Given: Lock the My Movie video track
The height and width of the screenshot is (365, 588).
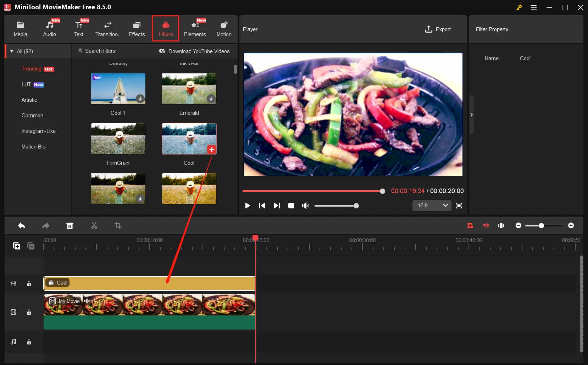Looking at the screenshot, I should (x=29, y=312).
